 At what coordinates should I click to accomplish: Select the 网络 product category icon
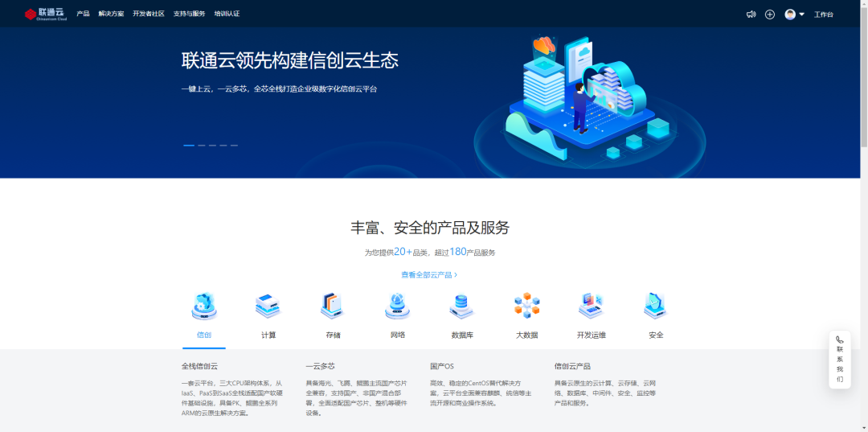tap(398, 307)
